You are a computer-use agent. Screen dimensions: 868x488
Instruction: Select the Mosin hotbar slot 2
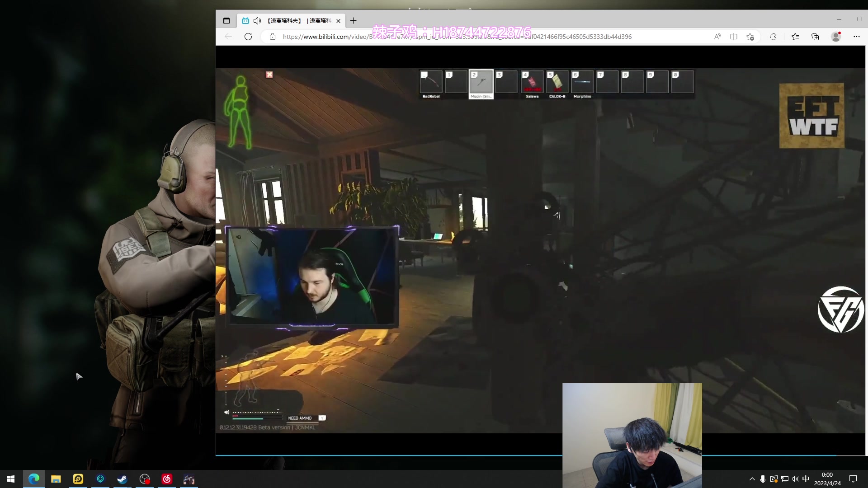481,84
